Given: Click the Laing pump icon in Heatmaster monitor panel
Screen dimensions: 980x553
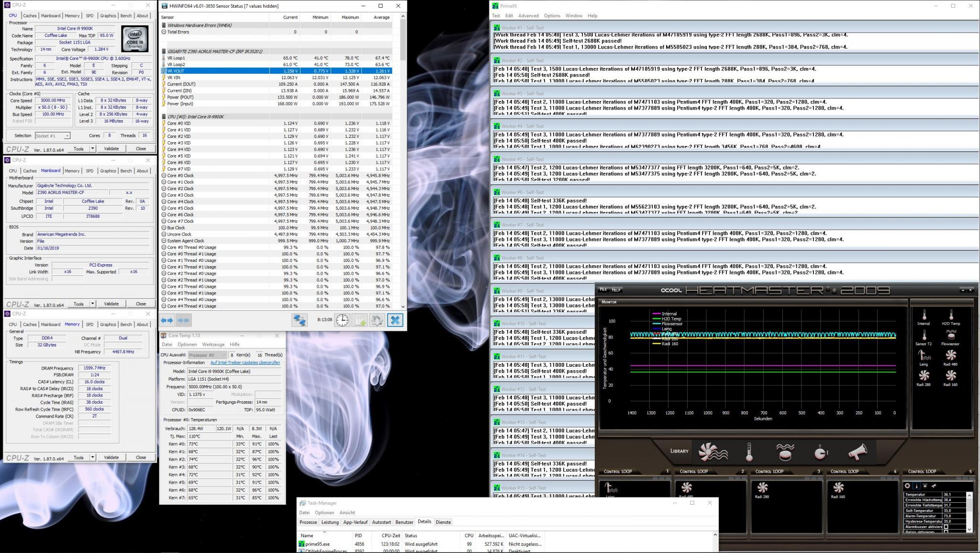Looking at the screenshot, I should click(x=924, y=355).
